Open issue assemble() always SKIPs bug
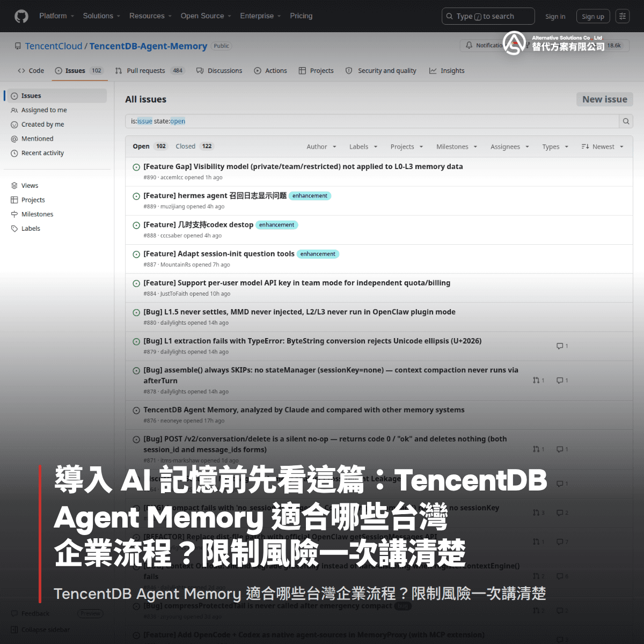The width and height of the screenshot is (644, 644). 331,375
